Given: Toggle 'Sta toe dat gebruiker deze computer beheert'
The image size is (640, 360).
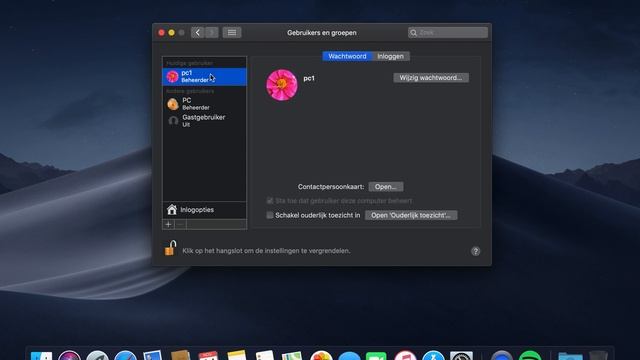Looking at the screenshot, I should tap(270, 201).
